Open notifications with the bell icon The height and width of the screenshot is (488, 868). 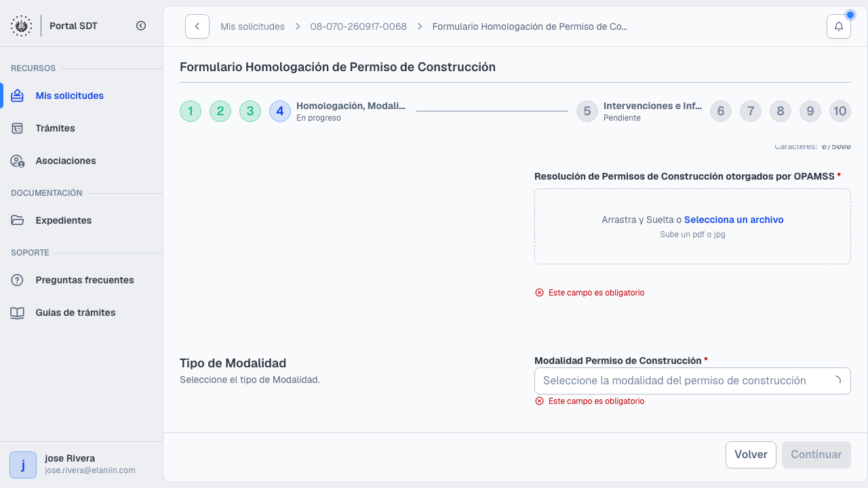(x=839, y=26)
